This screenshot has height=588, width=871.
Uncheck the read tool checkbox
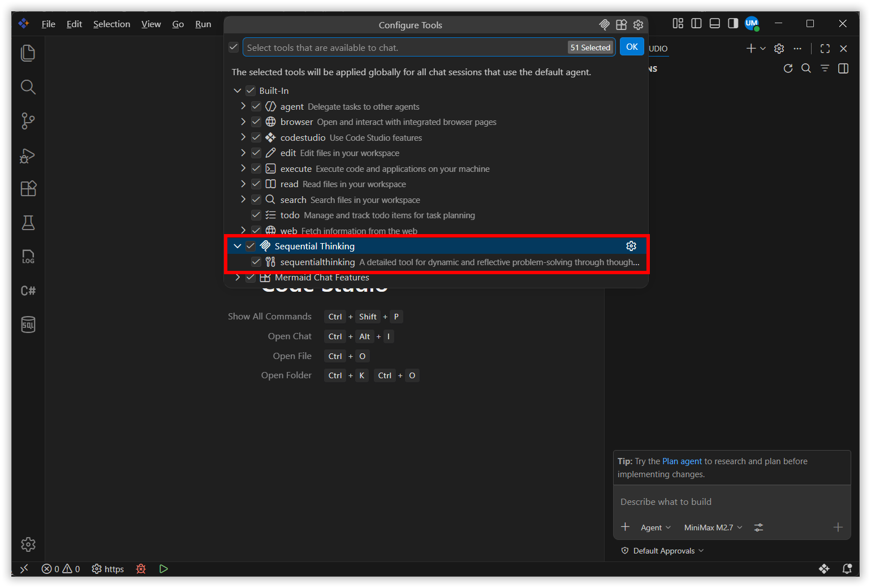[256, 184]
